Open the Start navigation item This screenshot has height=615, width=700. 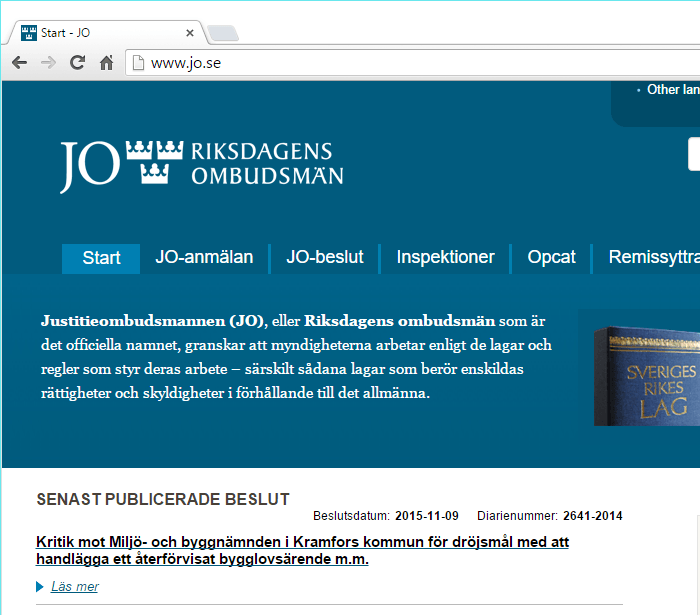[101, 258]
